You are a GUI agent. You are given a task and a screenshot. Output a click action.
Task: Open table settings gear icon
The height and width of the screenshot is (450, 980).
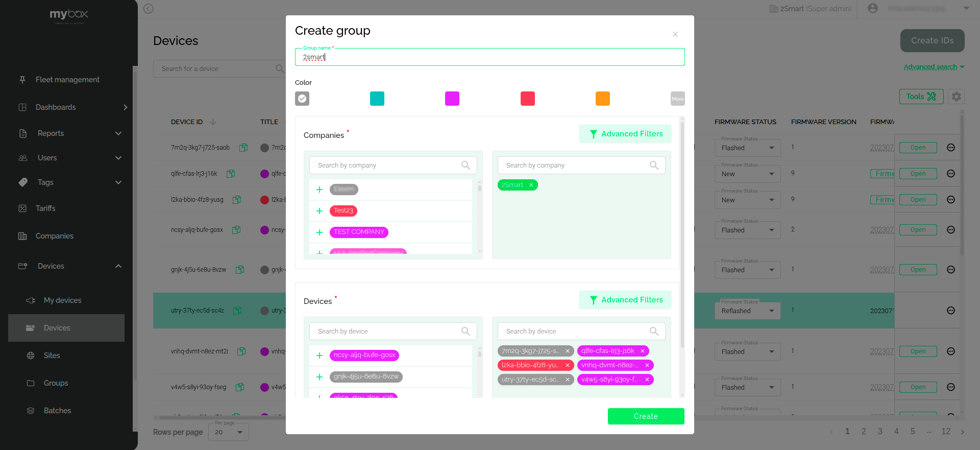pos(956,97)
